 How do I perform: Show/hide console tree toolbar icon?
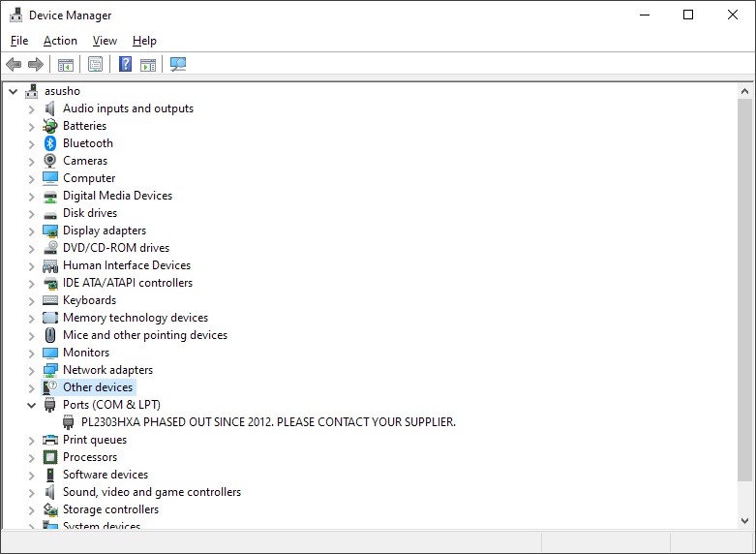point(66,64)
